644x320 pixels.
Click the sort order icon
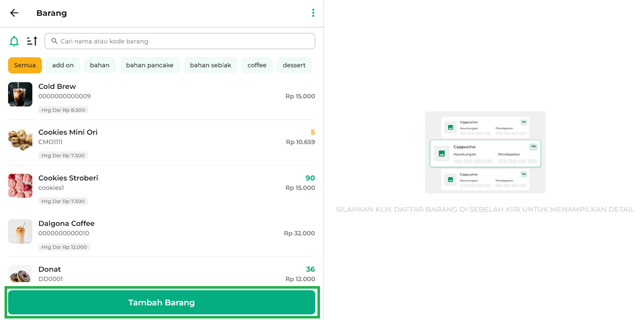click(x=32, y=41)
